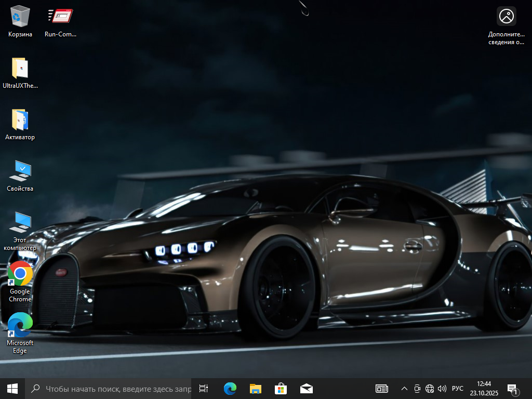Open the volume control in tray
Viewport: 532px width, 399px height.
[x=442, y=388]
